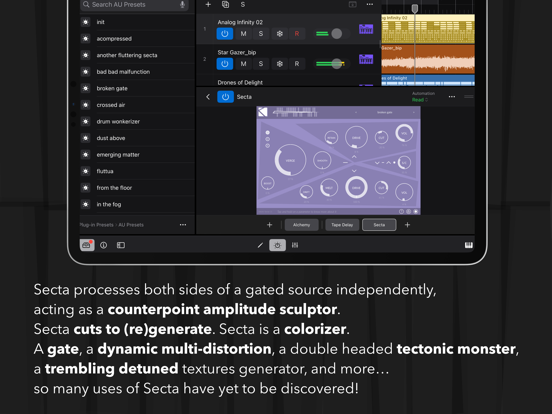Solo the Analog Infinity 02 track
This screenshot has height=414, width=552.
tap(261, 34)
